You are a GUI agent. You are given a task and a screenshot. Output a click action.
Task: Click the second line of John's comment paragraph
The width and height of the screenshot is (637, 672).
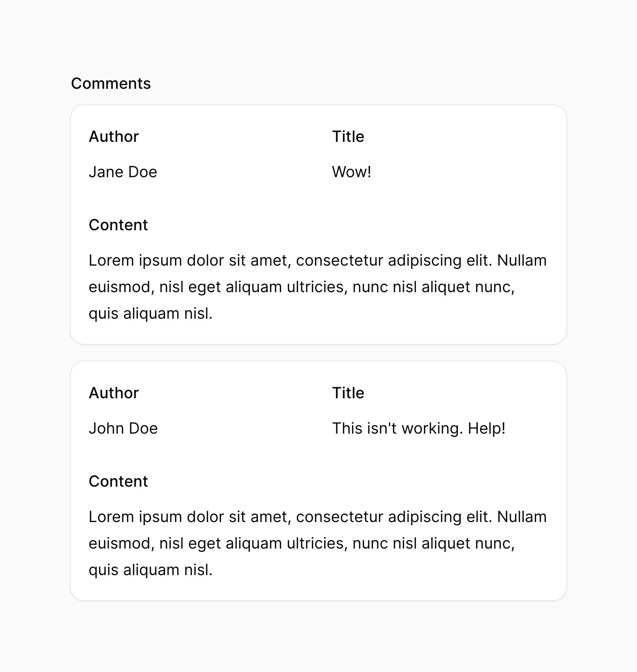click(x=302, y=543)
